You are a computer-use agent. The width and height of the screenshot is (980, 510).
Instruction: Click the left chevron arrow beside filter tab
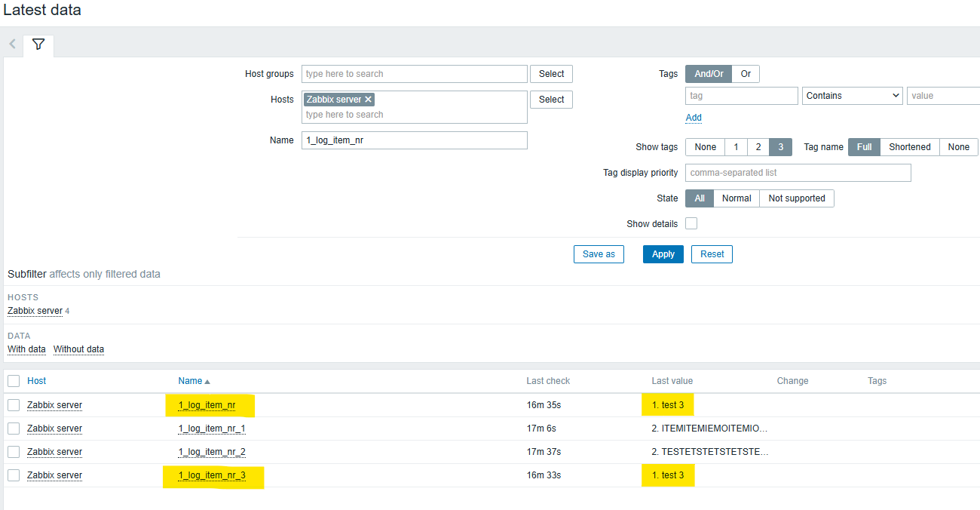click(x=12, y=45)
